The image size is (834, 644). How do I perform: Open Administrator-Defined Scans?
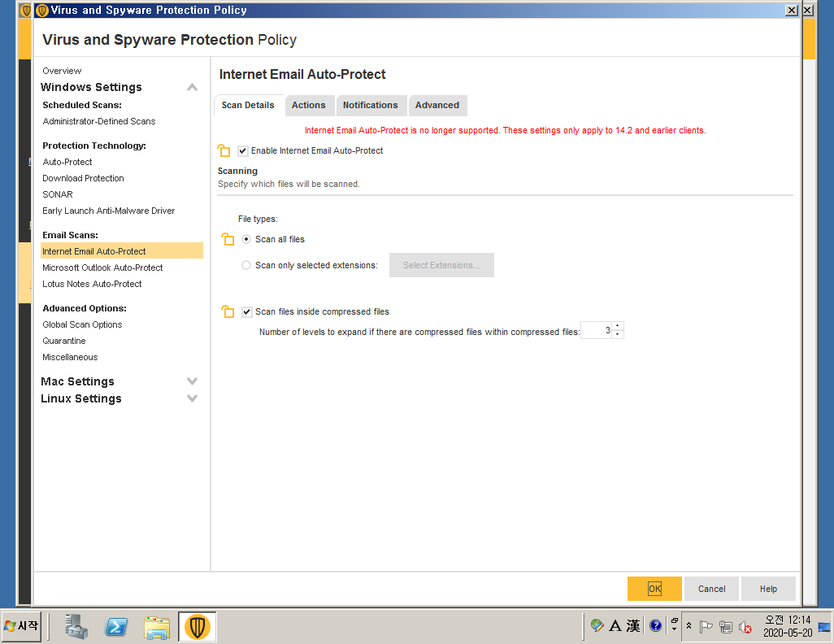pos(99,121)
